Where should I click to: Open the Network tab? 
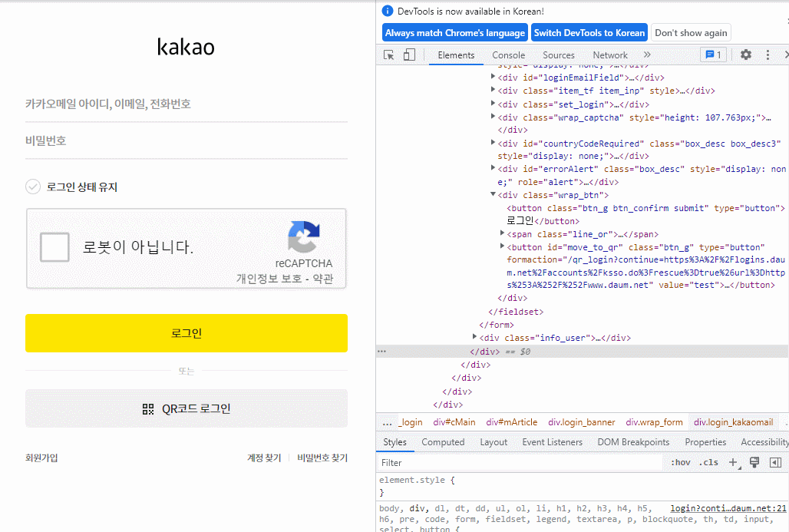point(610,55)
